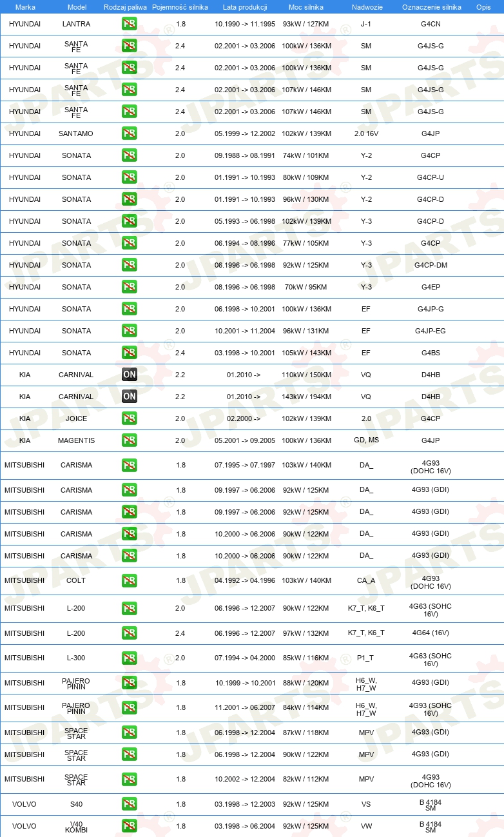Click the body code VS
This screenshot has height=837, width=504.
366,804
